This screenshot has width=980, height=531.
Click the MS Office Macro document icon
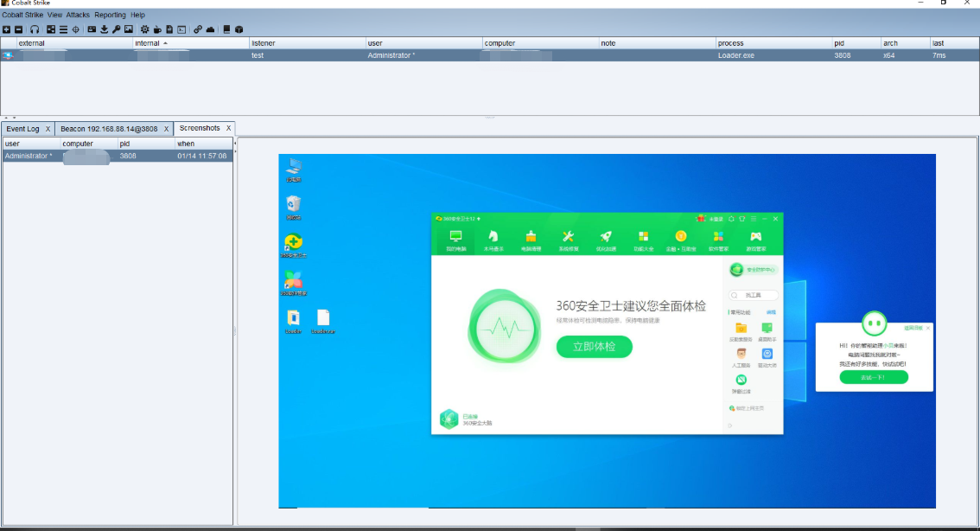pos(169,29)
